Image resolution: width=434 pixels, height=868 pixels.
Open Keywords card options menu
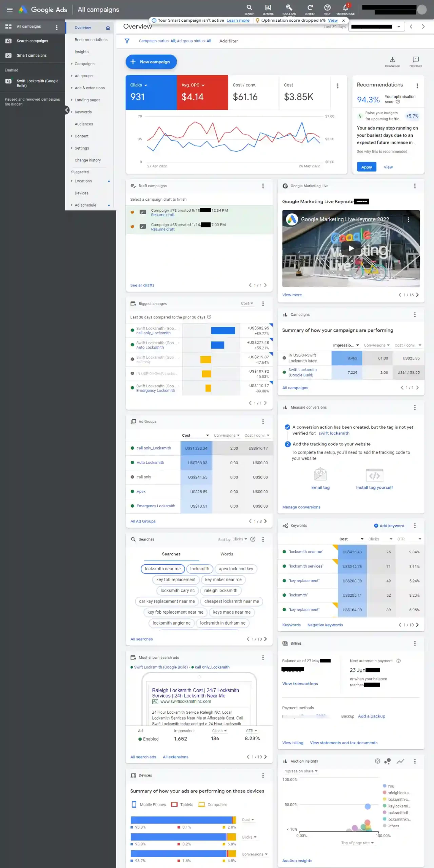coord(415,526)
